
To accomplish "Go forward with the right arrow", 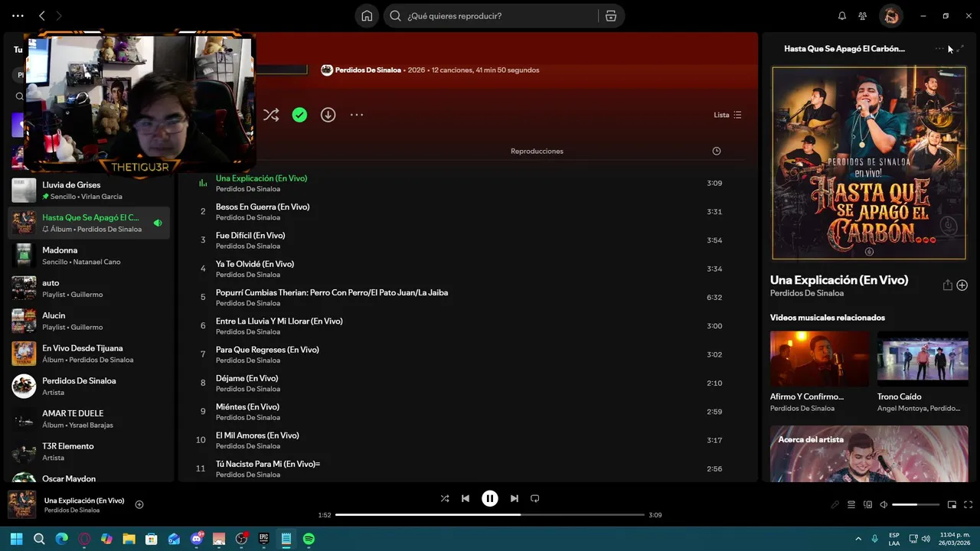I will tap(59, 16).
